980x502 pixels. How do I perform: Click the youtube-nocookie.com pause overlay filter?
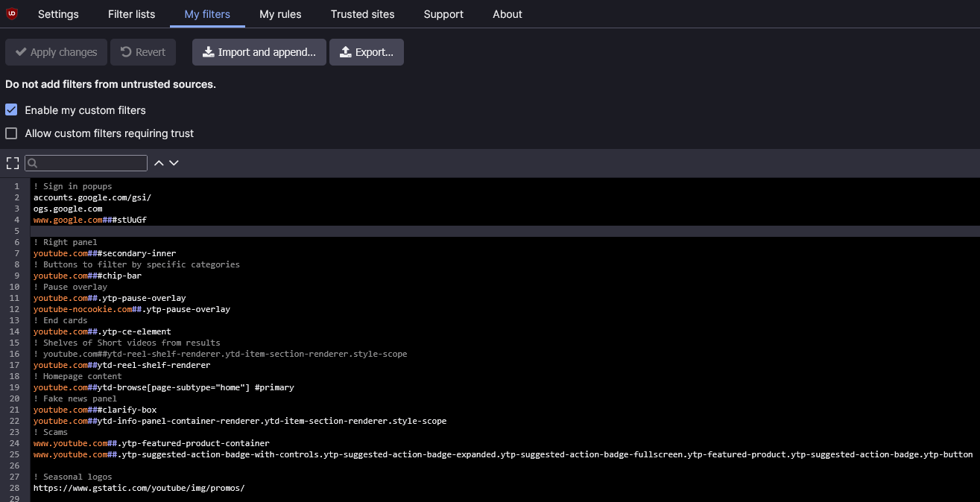(x=132, y=309)
